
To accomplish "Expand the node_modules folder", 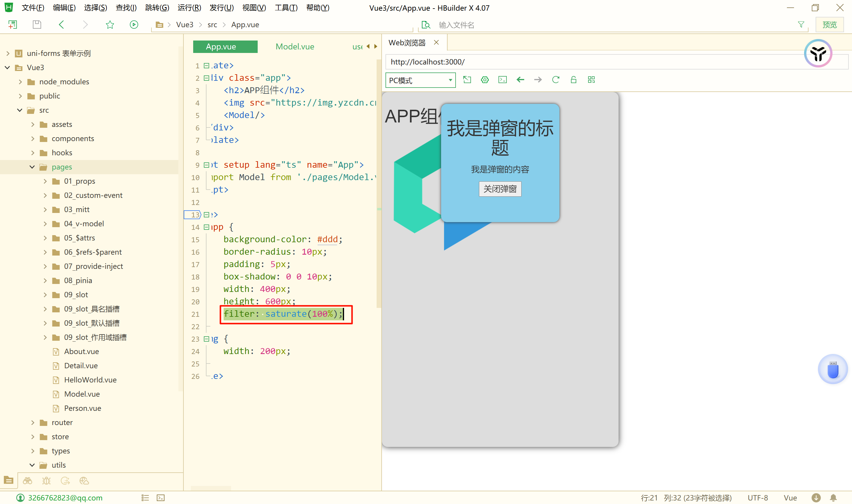I will pos(20,82).
